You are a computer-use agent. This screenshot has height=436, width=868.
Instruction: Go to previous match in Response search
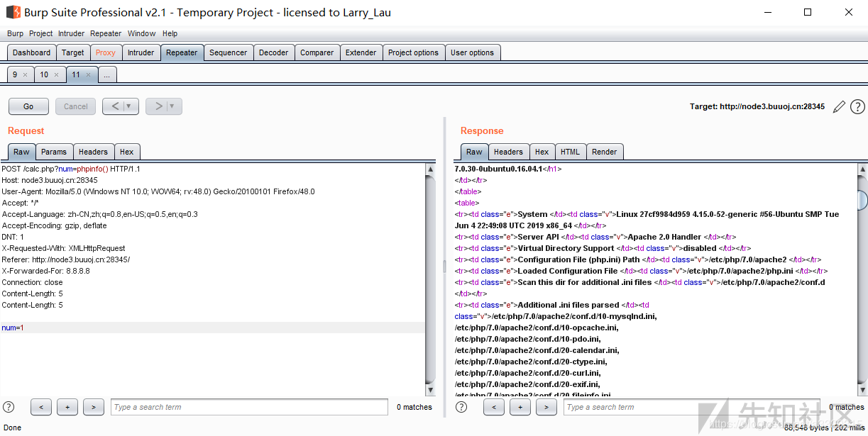click(x=494, y=407)
